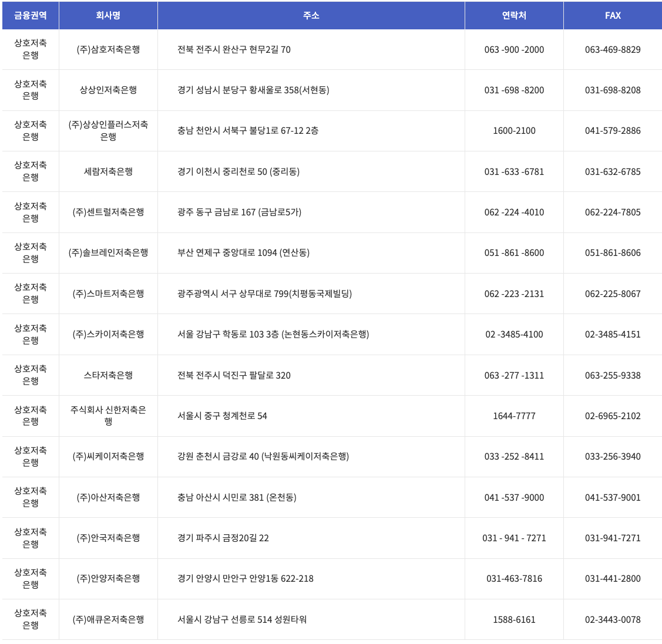Select company name 주식회사 신한저축은행
662x644 pixels.
(x=108, y=415)
